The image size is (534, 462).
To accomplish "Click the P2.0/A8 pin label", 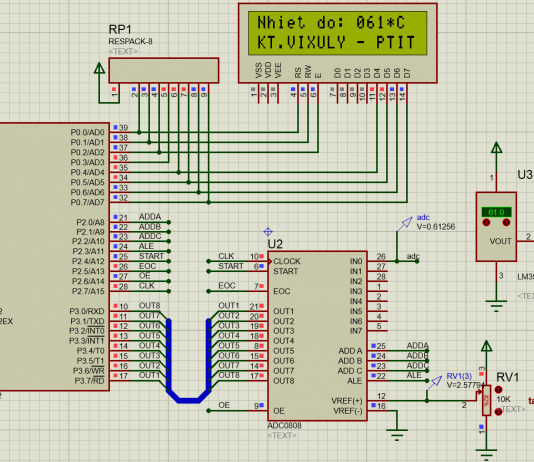I will pos(90,223).
